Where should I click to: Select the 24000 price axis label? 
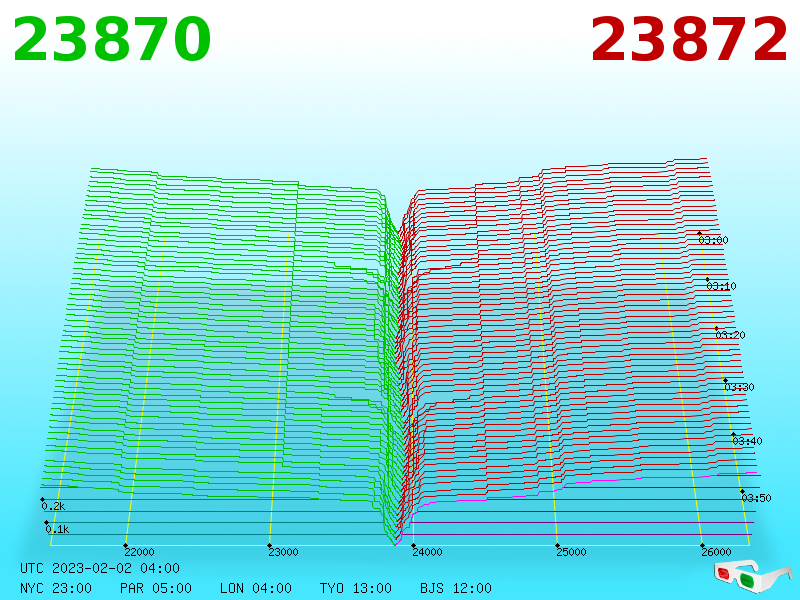(428, 552)
